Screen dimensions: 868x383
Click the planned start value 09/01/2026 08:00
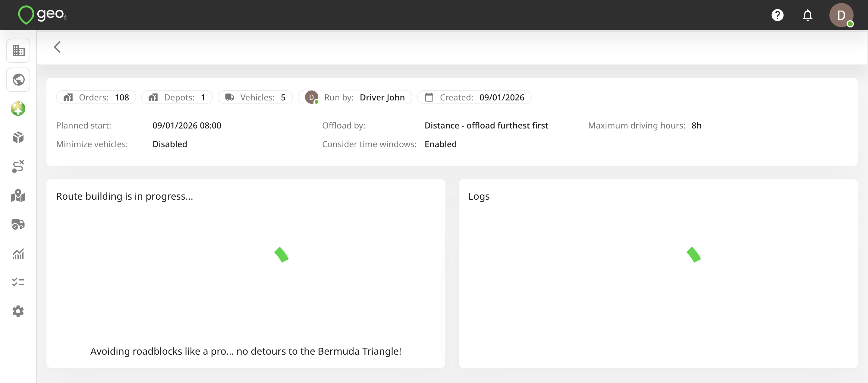point(187,125)
